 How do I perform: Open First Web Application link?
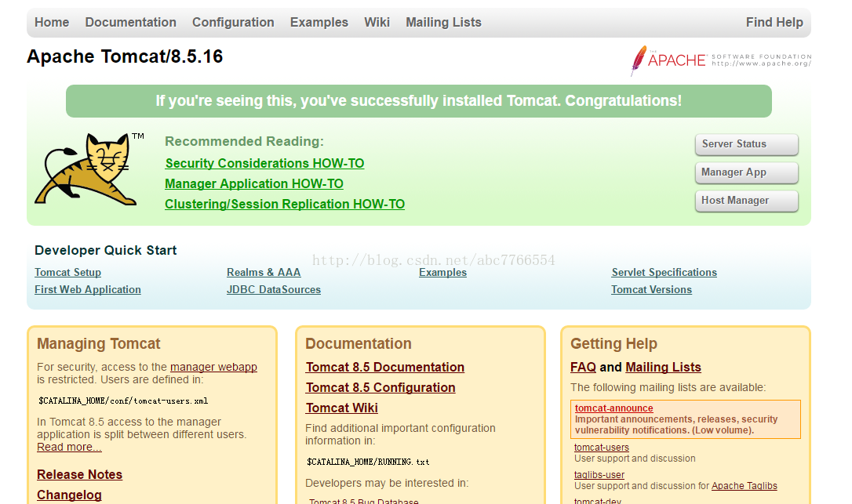coord(88,290)
